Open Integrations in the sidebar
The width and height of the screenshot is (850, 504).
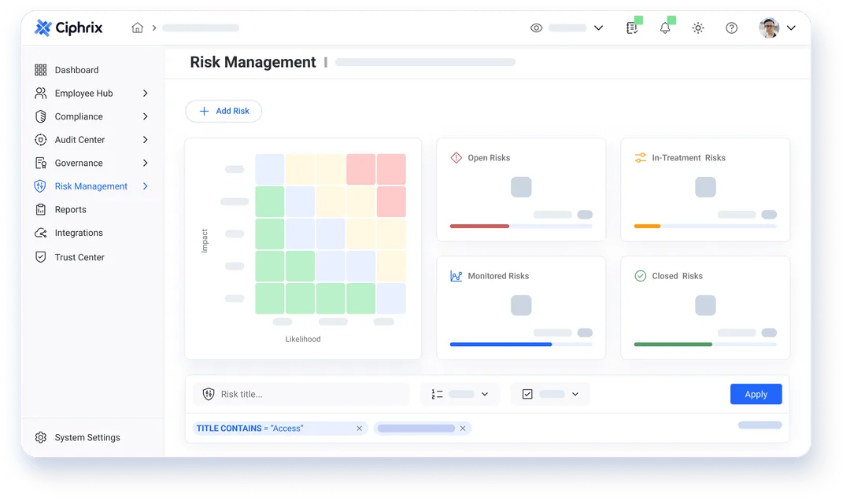[79, 233]
